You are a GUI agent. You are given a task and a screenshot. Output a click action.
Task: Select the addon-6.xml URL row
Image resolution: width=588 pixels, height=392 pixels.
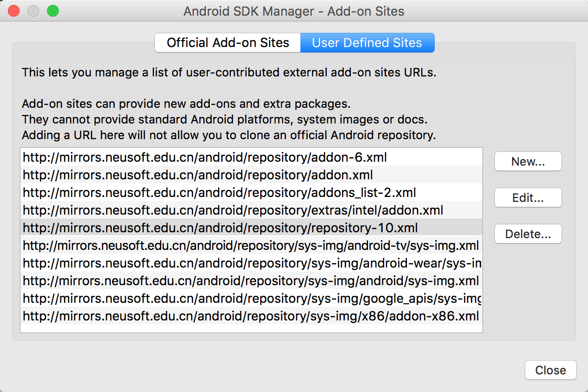point(251,157)
